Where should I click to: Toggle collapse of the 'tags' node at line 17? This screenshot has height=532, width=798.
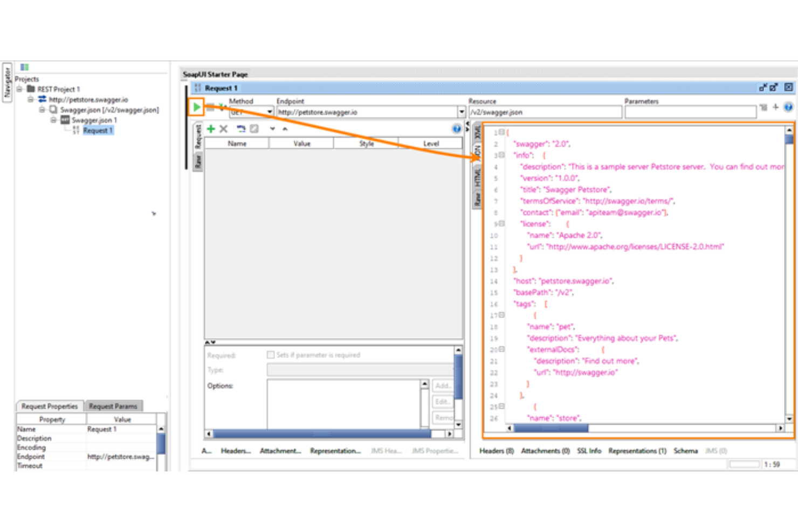coord(502,315)
